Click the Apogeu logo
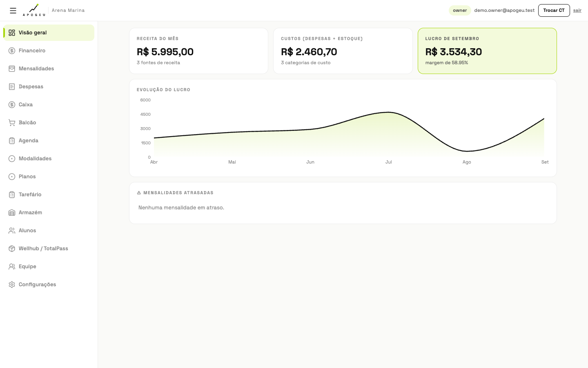The width and height of the screenshot is (588, 368). tap(34, 10)
